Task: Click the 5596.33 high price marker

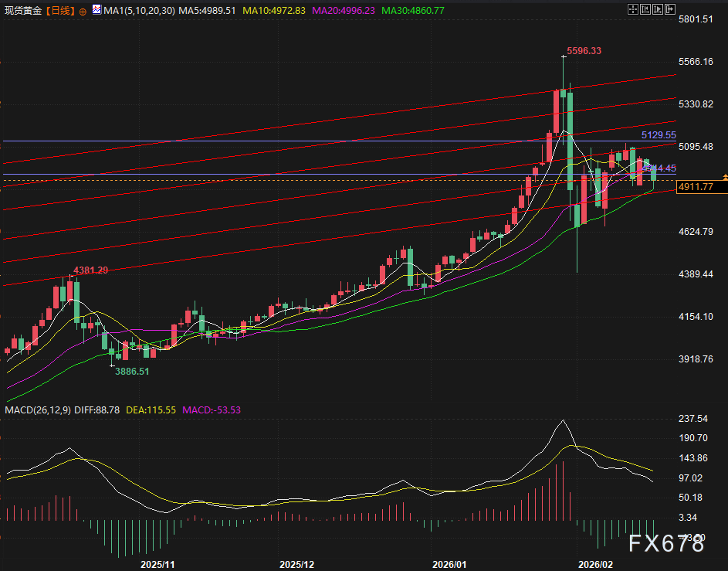Action: pyautogui.click(x=584, y=51)
